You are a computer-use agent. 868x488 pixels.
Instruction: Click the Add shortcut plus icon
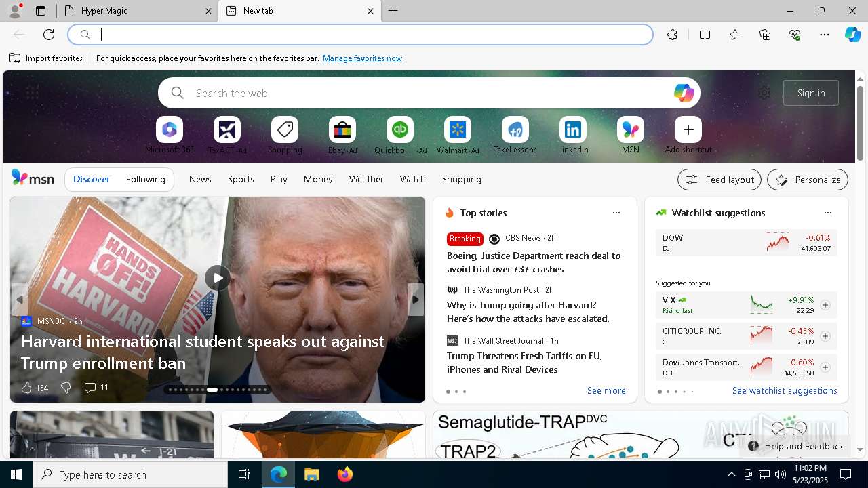(x=688, y=129)
